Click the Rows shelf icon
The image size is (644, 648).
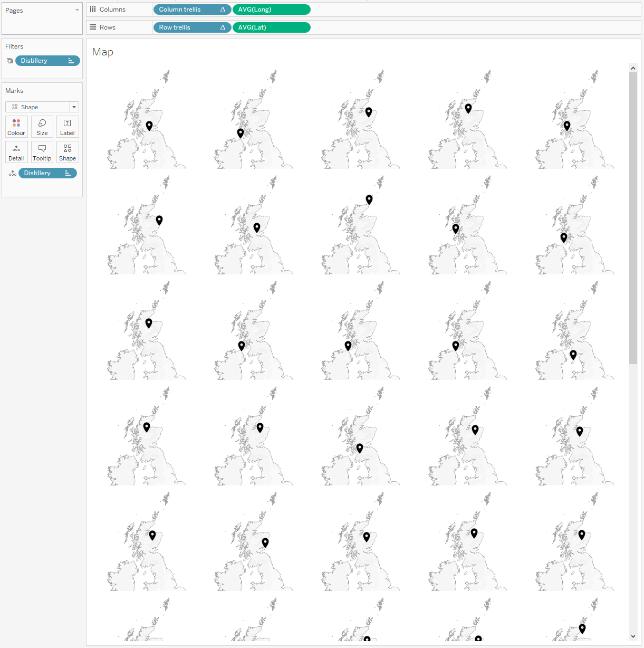(x=93, y=27)
